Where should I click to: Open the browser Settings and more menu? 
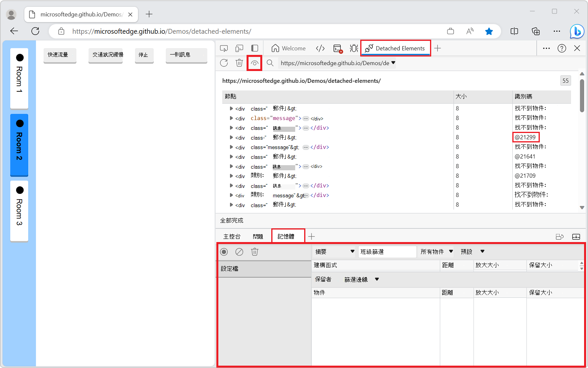pos(557,31)
